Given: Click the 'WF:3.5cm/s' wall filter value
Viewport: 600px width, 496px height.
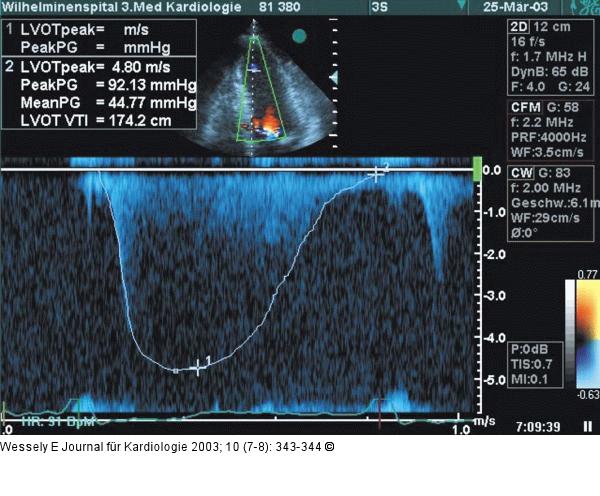Looking at the screenshot, I should click(x=547, y=152).
